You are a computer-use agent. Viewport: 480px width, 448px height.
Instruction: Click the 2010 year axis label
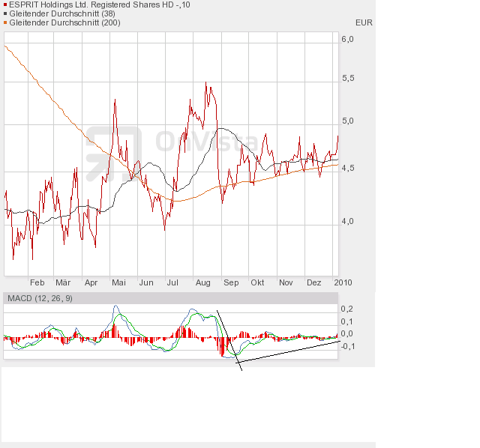pyautogui.click(x=343, y=282)
